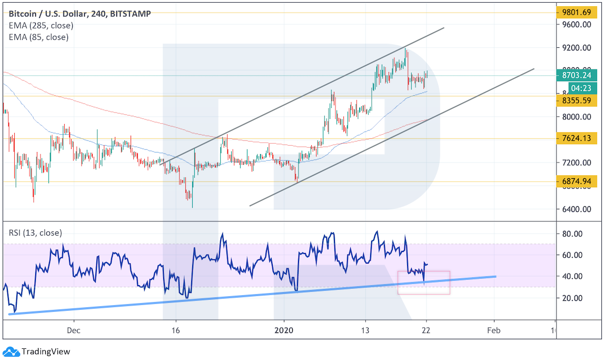Select the EMA (85, close) indicator label
The width and height of the screenshot is (604, 364).
click(x=38, y=37)
